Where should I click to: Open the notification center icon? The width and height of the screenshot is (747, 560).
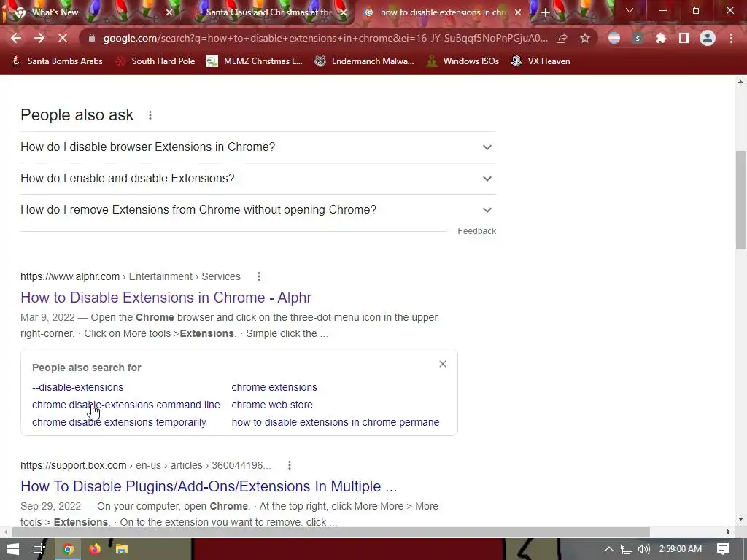pos(723,549)
